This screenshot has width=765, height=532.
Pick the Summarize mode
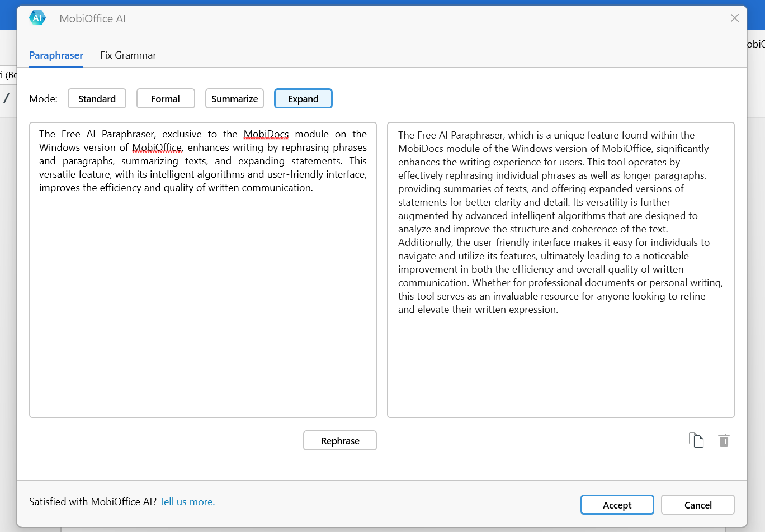tap(234, 98)
